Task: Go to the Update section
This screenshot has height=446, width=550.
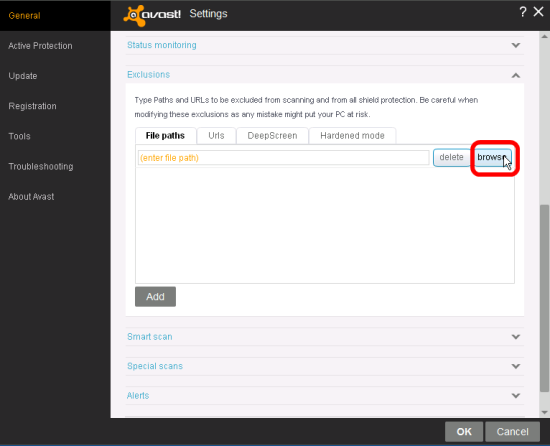Action: [23, 76]
